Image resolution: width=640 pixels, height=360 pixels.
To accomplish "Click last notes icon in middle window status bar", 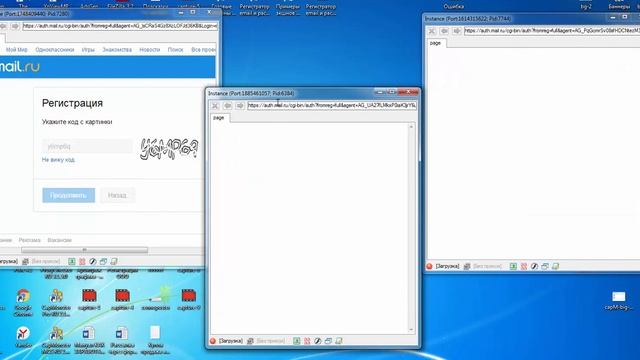I will click(339, 341).
